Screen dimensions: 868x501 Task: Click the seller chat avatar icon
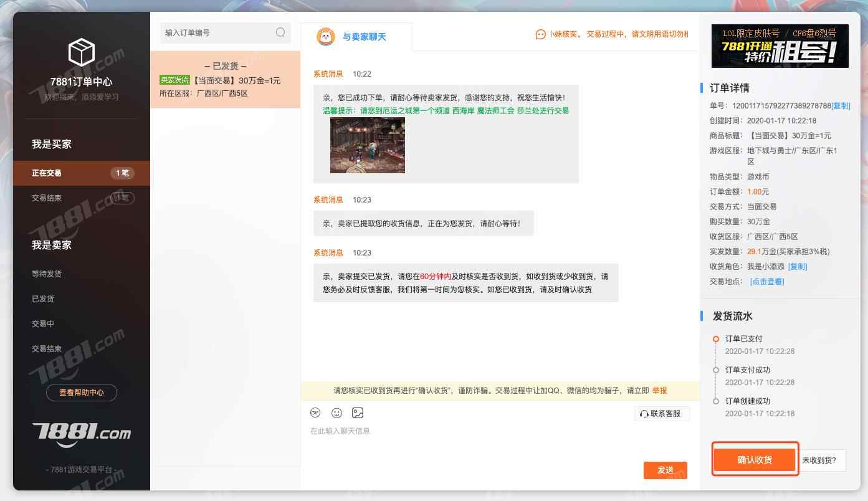point(326,37)
